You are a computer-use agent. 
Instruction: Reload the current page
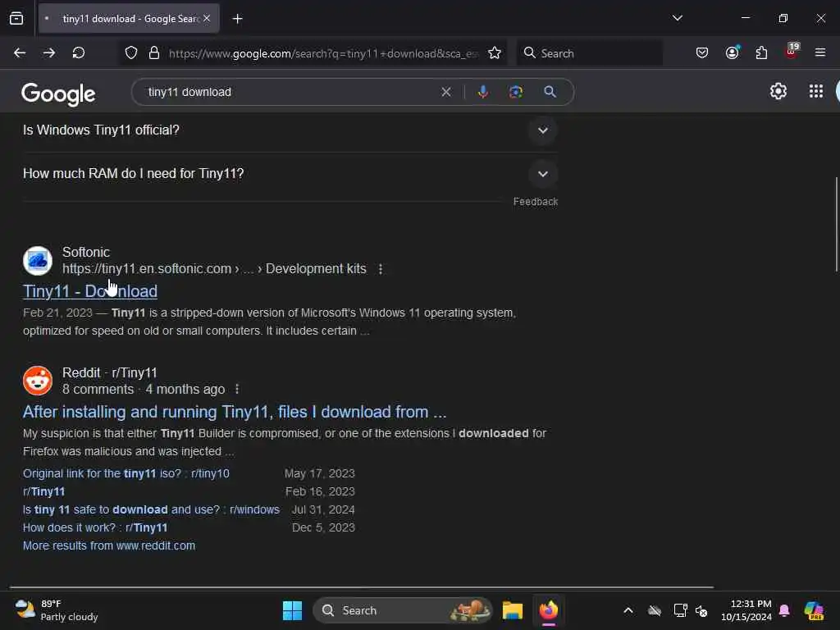[x=79, y=53]
